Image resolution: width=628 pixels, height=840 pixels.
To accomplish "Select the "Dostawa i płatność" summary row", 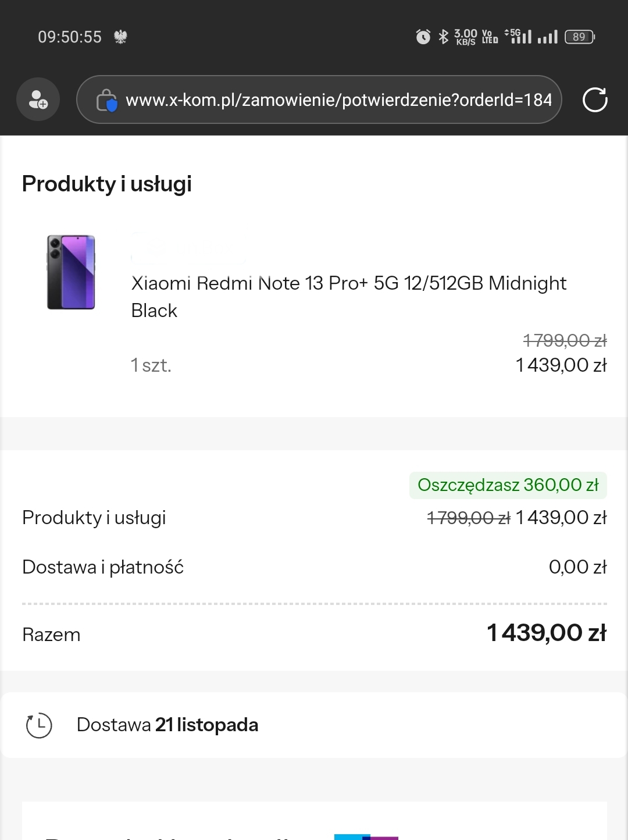I will point(103,567).
